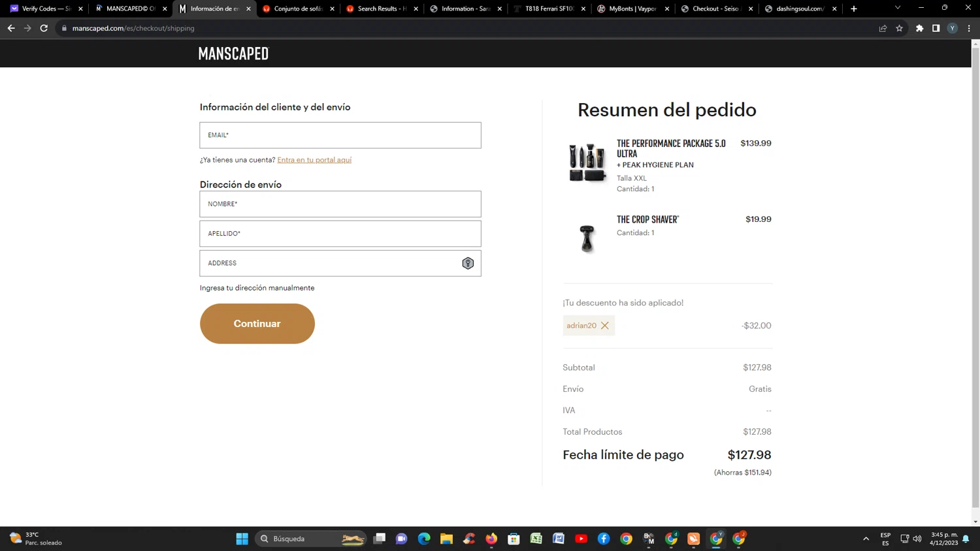Image resolution: width=980 pixels, height=551 pixels.
Task: Click 'Ingresa tu dirección manualmente'
Action: (257, 288)
